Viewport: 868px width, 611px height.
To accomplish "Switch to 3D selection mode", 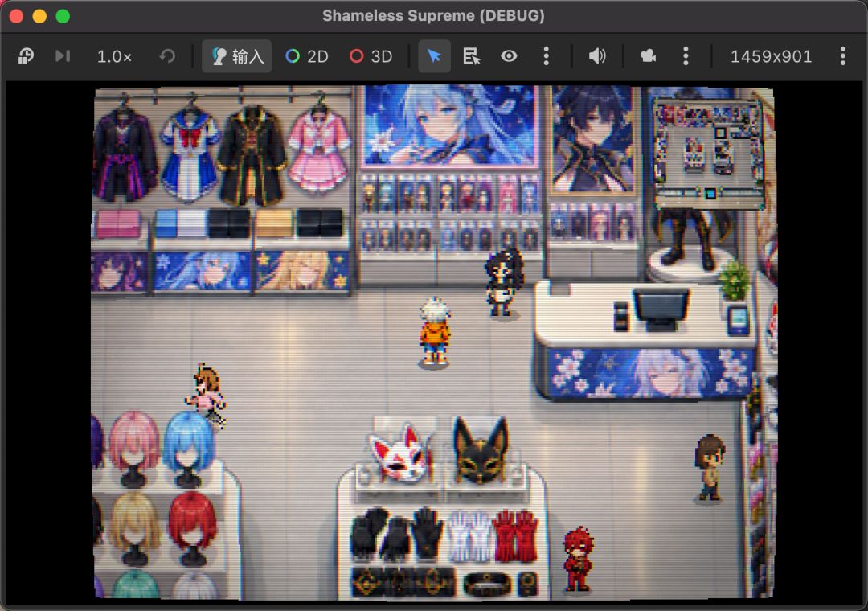I will coord(371,56).
